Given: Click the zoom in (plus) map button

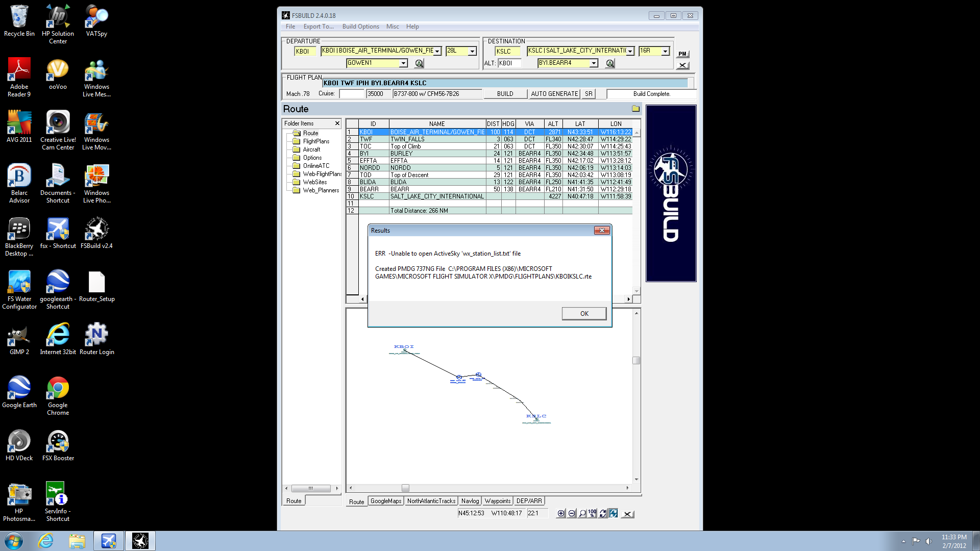Looking at the screenshot, I should pos(561,514).
